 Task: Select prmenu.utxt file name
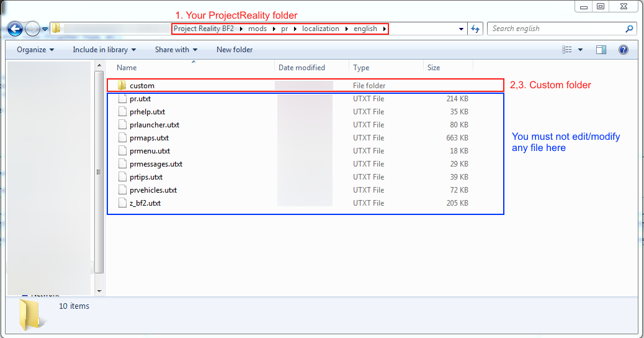point(150,151)
